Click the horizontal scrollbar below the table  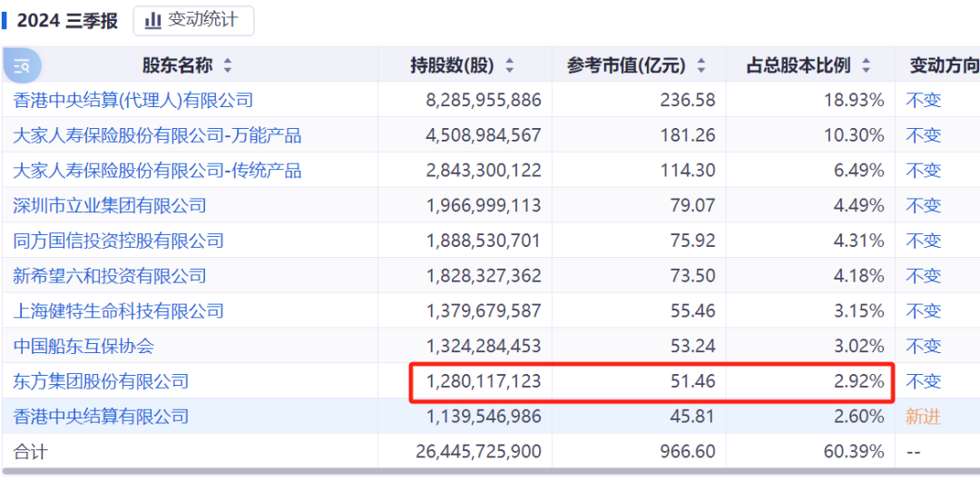coord(490,471)
